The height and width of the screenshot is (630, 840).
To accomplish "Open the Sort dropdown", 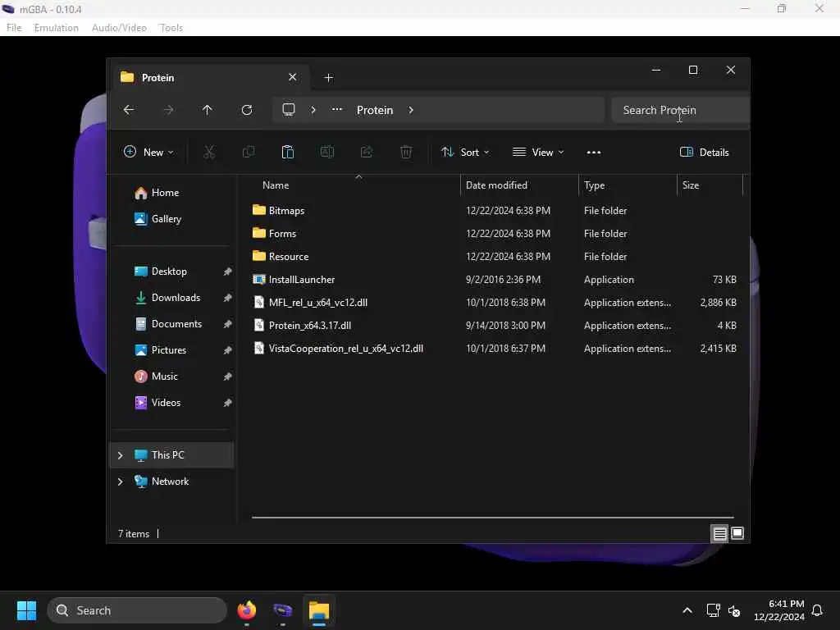I will point(465,152).
